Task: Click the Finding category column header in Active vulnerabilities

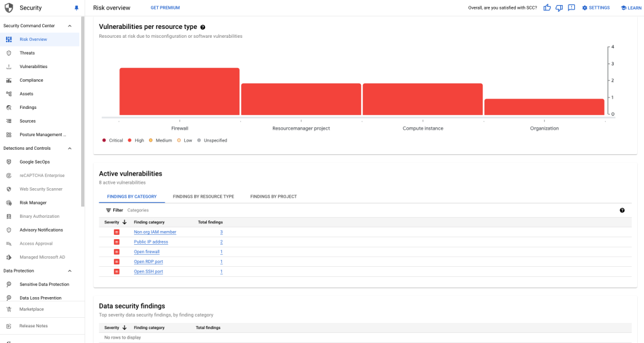Action: pyautogui.click(x=149, y=222)
